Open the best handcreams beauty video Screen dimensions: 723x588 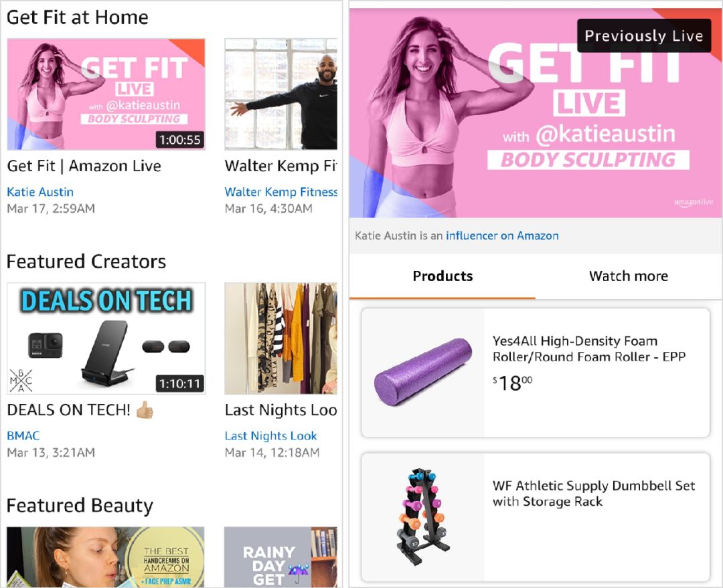[x=106, y=557]
